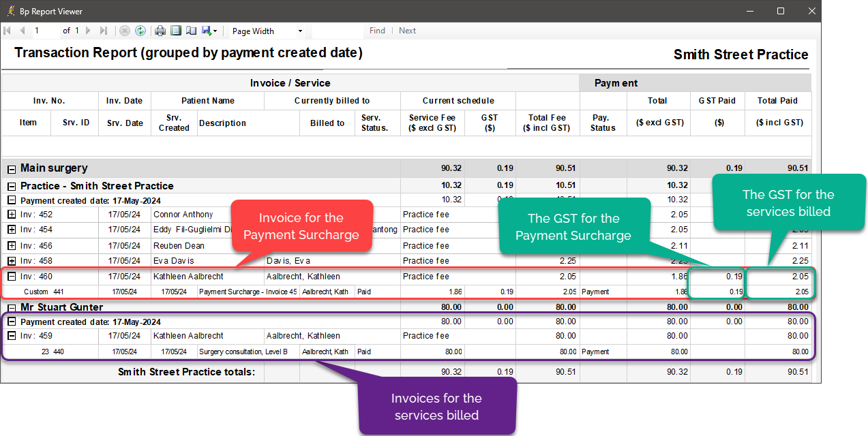
Task: Jump to last page of report
Action: (104, 31)
